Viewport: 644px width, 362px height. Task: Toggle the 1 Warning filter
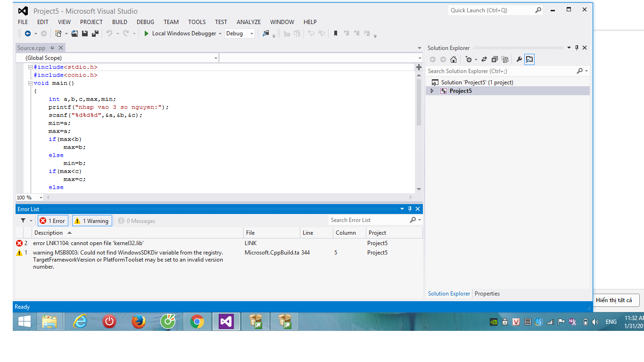point(92,221)
